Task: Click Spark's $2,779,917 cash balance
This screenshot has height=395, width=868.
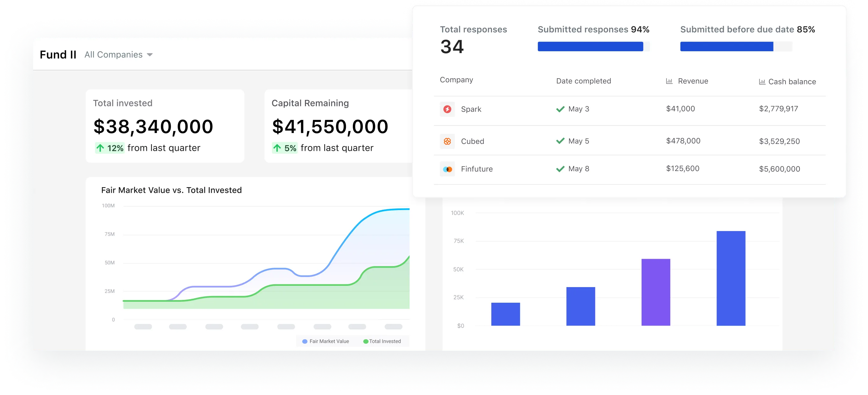Action: pyautogui.click(x=779, y=109)
